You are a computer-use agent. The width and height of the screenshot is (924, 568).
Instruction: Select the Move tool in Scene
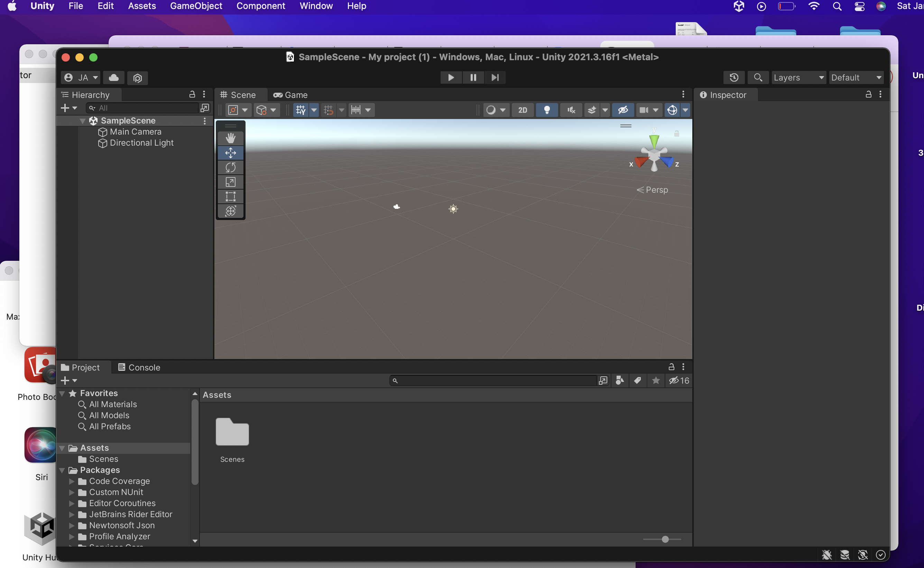pos(231,153)
